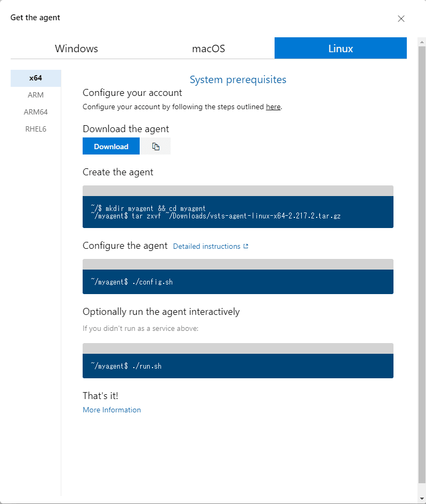
Task: Close the Get the agent dialog
Action: tap(401, 19)
